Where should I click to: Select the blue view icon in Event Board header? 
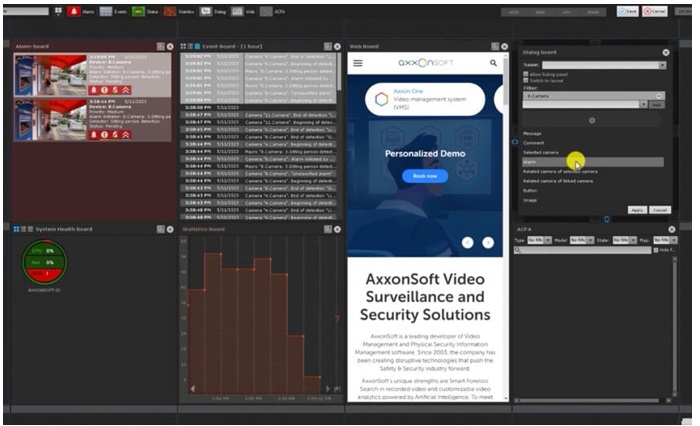[197, 46]
